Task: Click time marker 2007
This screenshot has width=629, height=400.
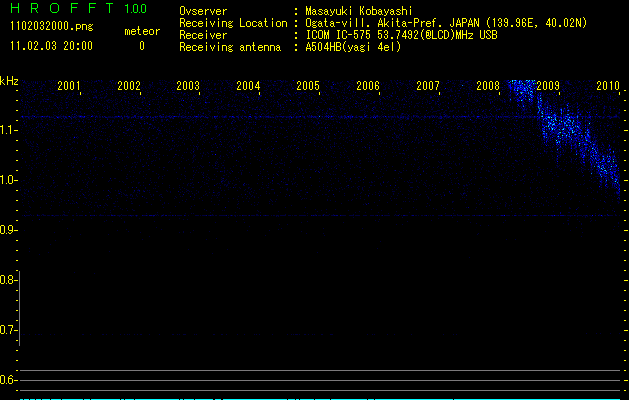Action: [428, 86]
